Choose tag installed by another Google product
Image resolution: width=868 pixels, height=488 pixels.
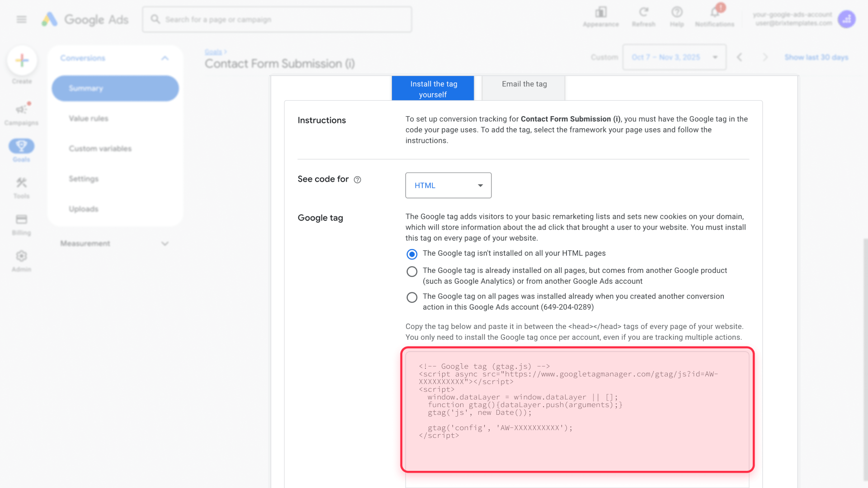[412, 271]
